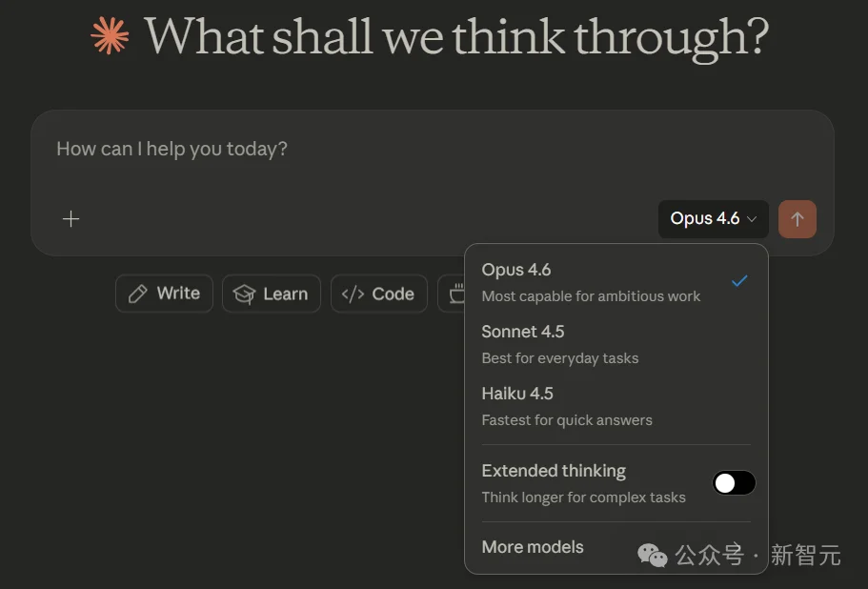The height and width of the screenshot is (589, 868).
Task: Click the plus icon to add attachments
Action: pos(71,219)
